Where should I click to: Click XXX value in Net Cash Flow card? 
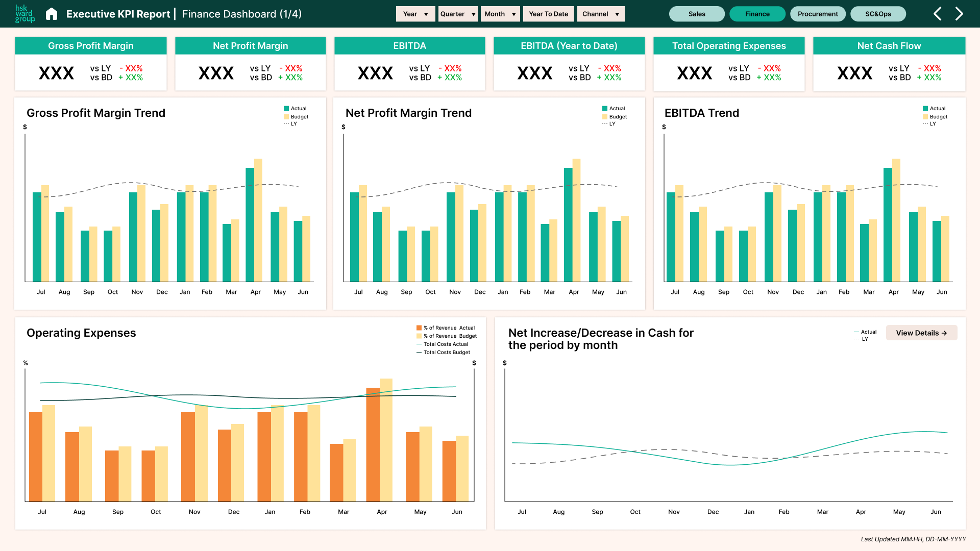pyautogui.click(x=855, y=73)
